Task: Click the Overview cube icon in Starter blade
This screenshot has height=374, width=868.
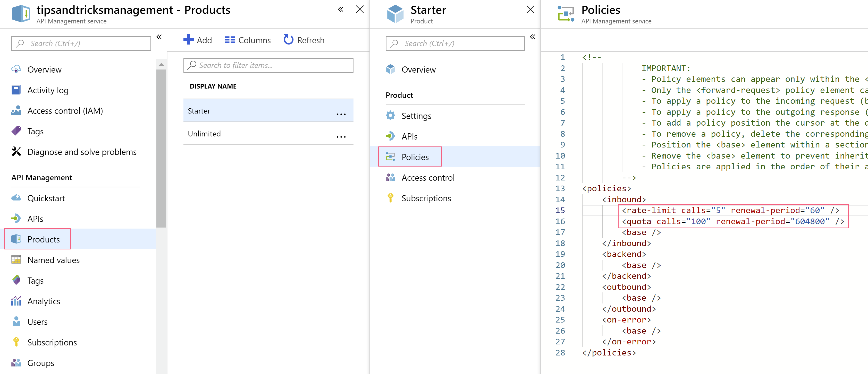Action: click(x=390, y=69)
